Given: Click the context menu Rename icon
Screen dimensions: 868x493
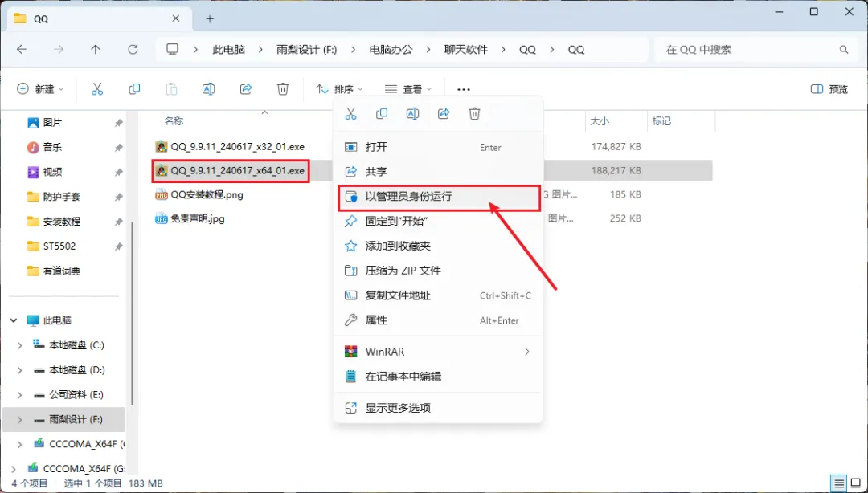Looking at the screenshot, I should [412, 114].
